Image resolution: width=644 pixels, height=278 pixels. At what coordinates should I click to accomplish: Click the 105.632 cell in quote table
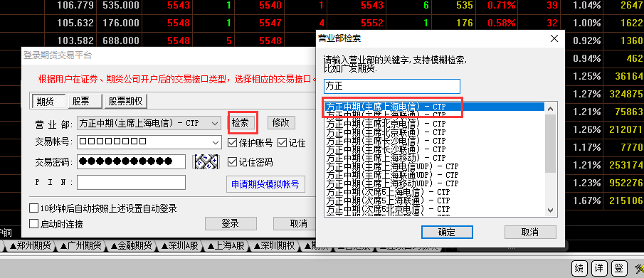tap(75, 23)
